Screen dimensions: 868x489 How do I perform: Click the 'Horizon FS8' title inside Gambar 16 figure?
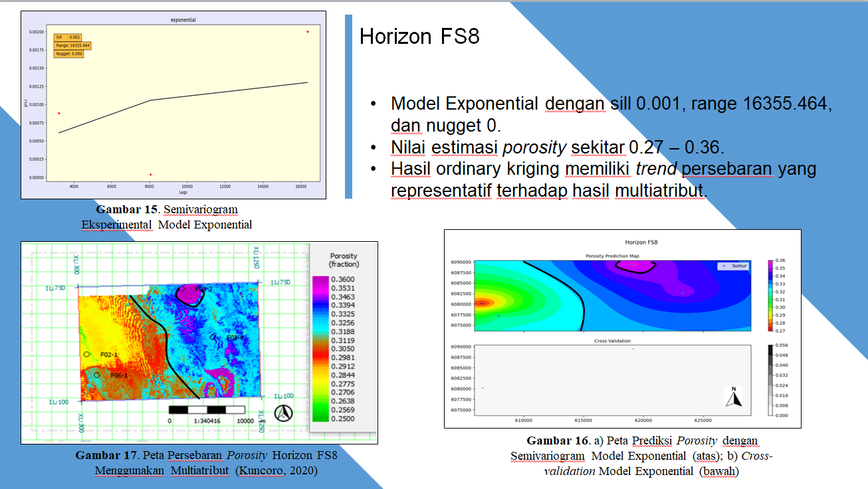click(641, 242)
